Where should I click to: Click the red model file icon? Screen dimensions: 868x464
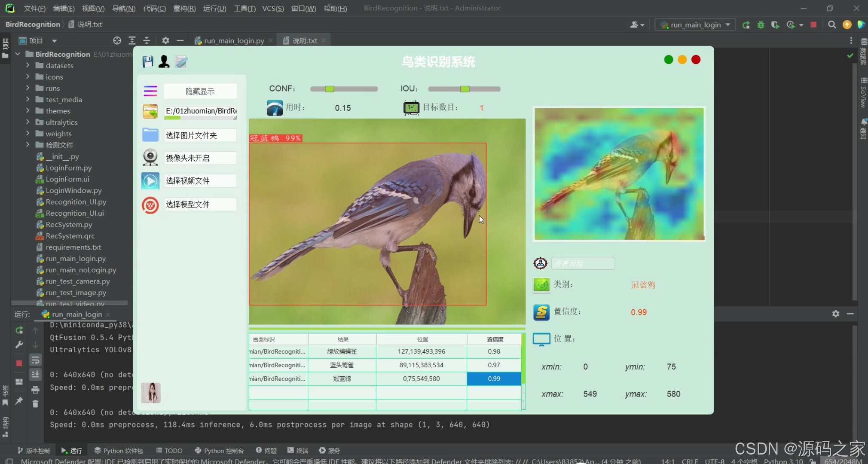point(150,205)
